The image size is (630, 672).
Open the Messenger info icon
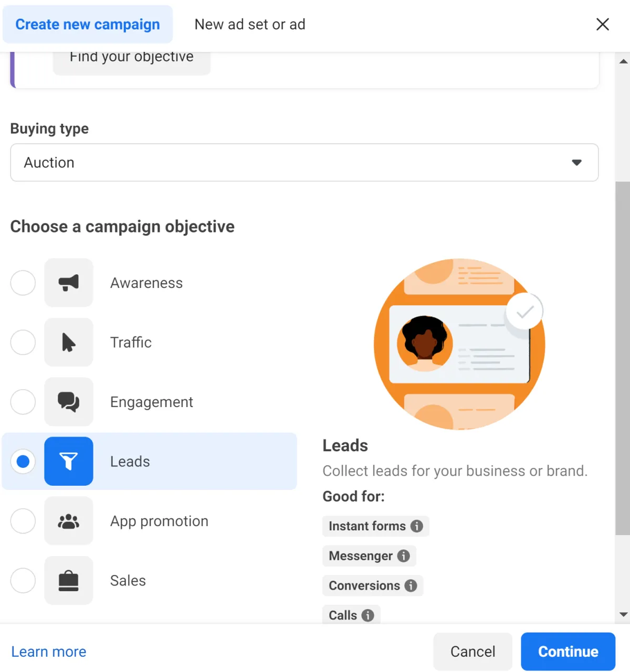(x=404, y=556)
